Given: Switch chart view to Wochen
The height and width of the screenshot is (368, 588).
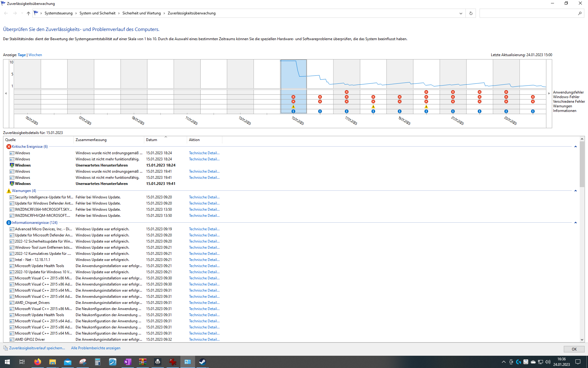Looking at the screenshot, I should point(35,55).
